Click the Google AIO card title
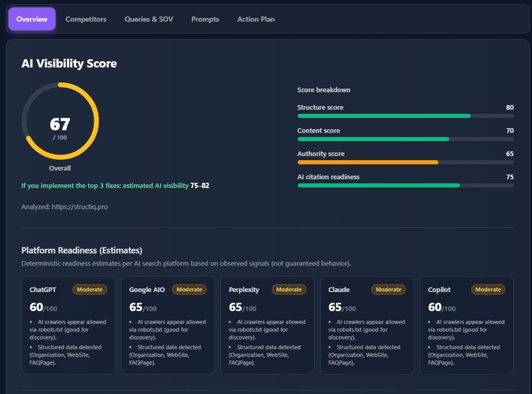Viewport: 532px width, 394px height. 147,290
